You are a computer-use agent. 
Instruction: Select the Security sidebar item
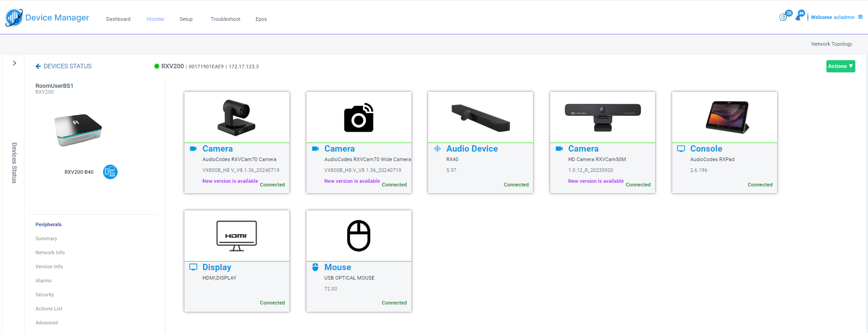[x=45, y=295]
